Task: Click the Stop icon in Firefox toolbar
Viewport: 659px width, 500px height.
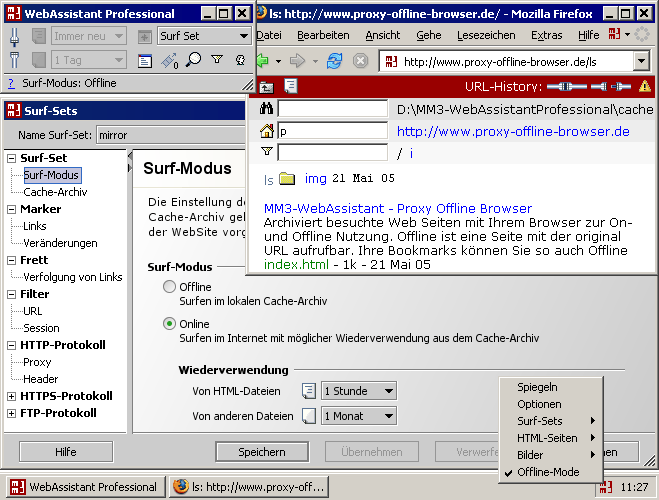Action: click(x=360, y=61)
